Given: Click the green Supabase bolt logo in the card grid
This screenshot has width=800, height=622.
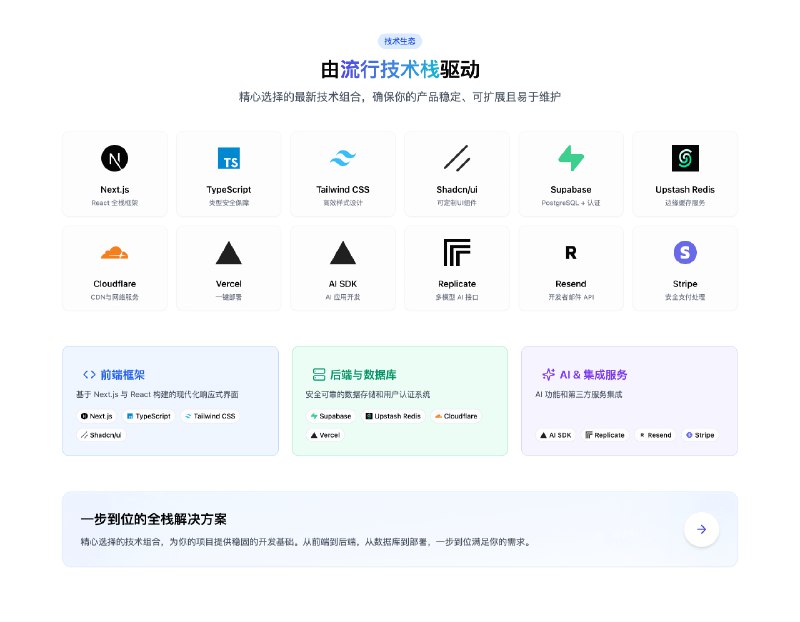Looking at the screenshot, I should pyautogui.click(x=571, y=158).
